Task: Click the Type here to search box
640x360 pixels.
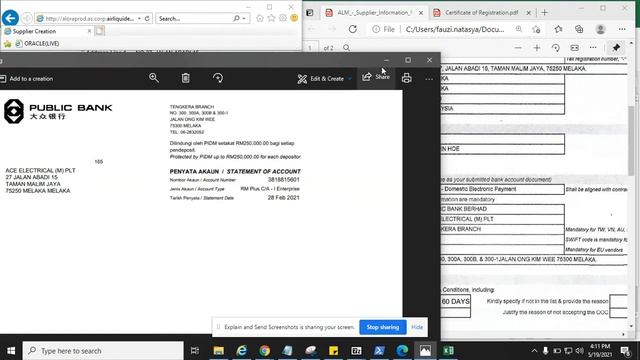Action: click(103, 351)
